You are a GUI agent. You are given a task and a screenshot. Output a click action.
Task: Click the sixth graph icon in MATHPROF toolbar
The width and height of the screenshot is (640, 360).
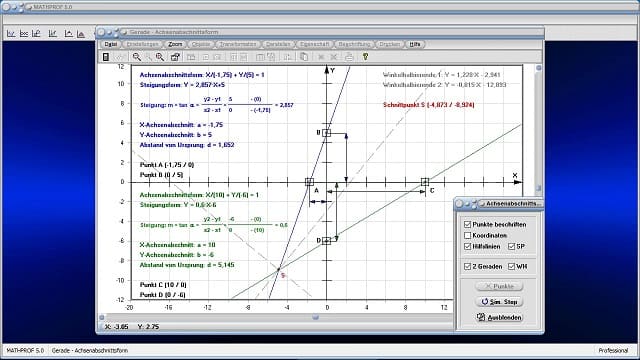[x=81, y=33]
